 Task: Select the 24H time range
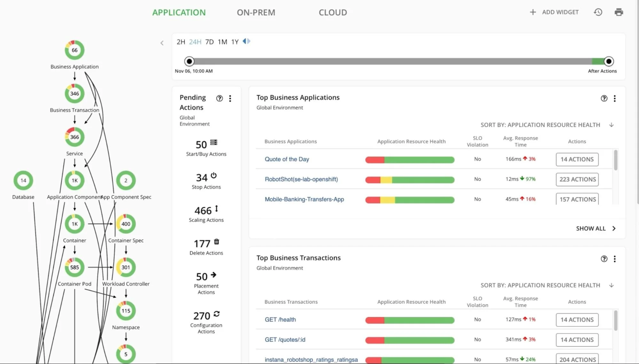[x=195, y=42]
